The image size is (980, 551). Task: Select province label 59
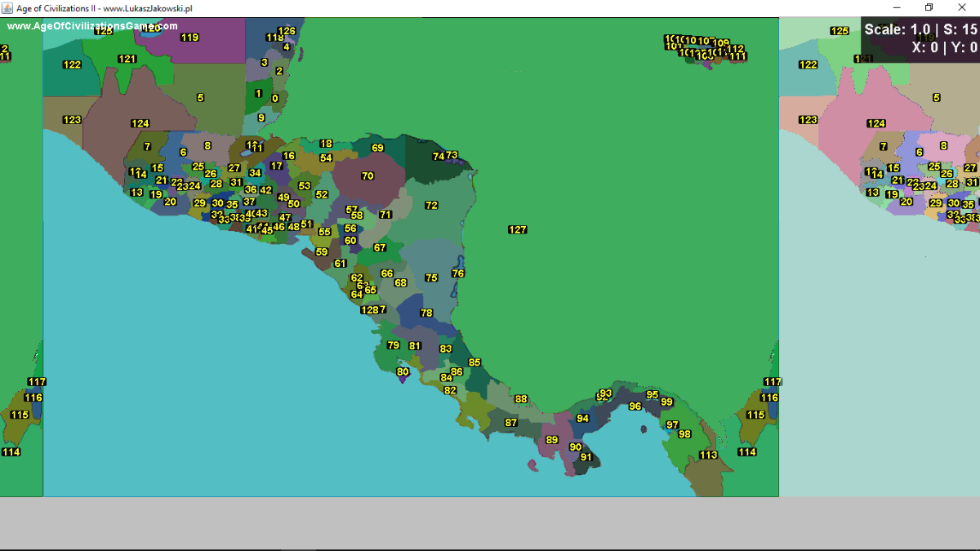pos(322,252)
